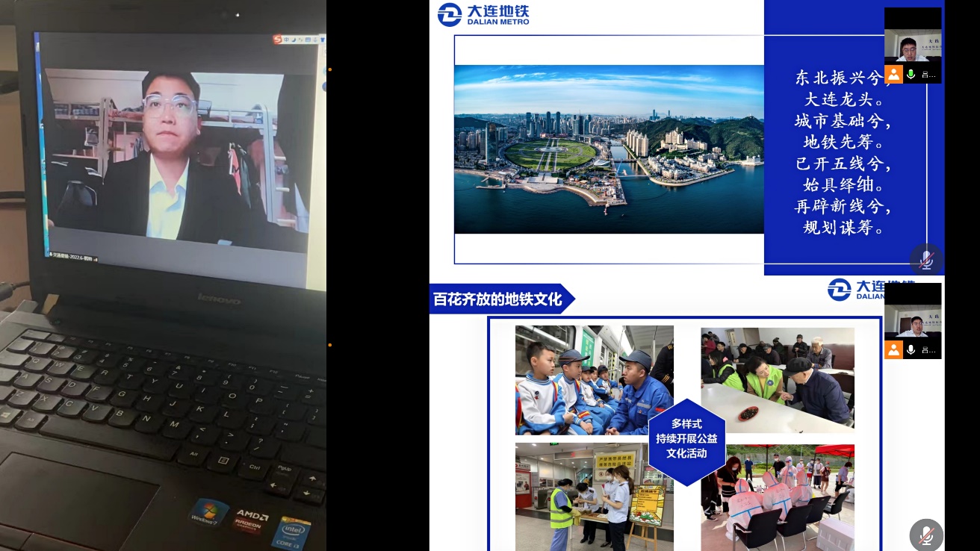Unmute using the mic button on the metro culture slide

[x=926, y=535]
